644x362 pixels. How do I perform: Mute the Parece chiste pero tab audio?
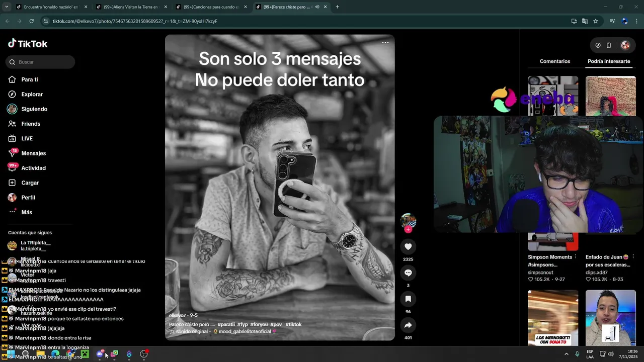(x=317, y=7)
